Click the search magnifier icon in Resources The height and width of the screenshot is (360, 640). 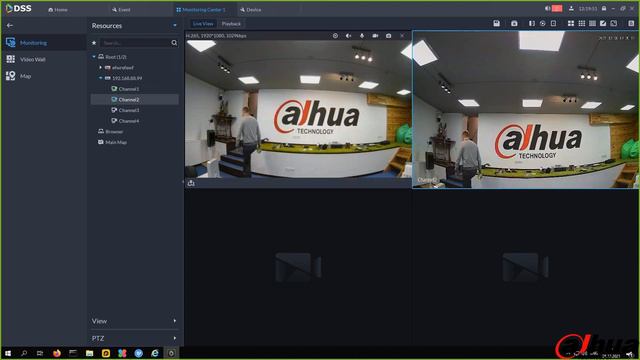pyautogui.click(x=174, y=42)
